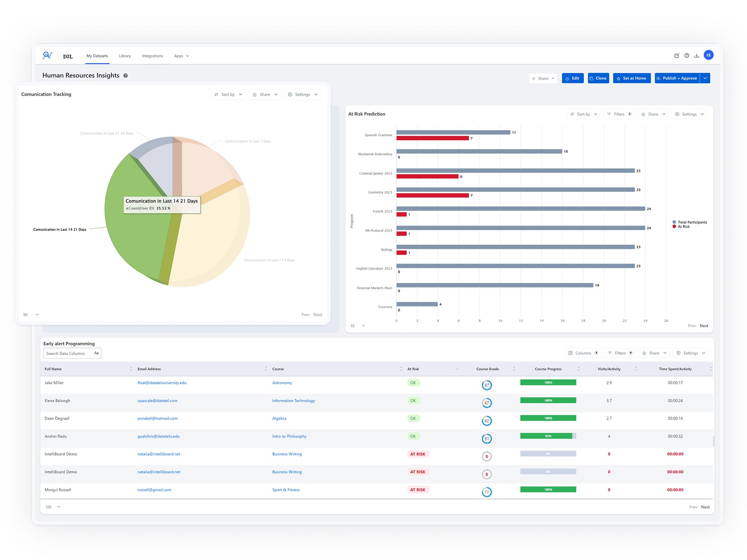Click info icon beside Human Resources Insights
Screen dimensions: 747x560
click(125, 76)
